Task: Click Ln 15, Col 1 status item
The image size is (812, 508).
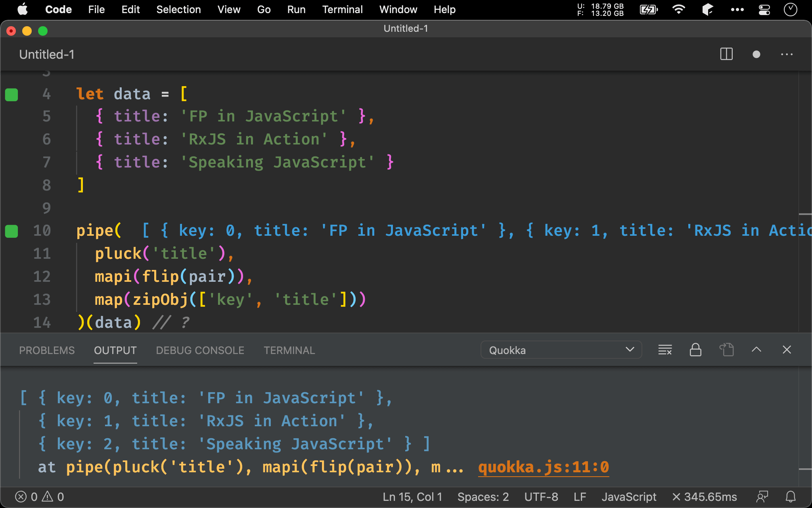Action: (x=412, y=497)
